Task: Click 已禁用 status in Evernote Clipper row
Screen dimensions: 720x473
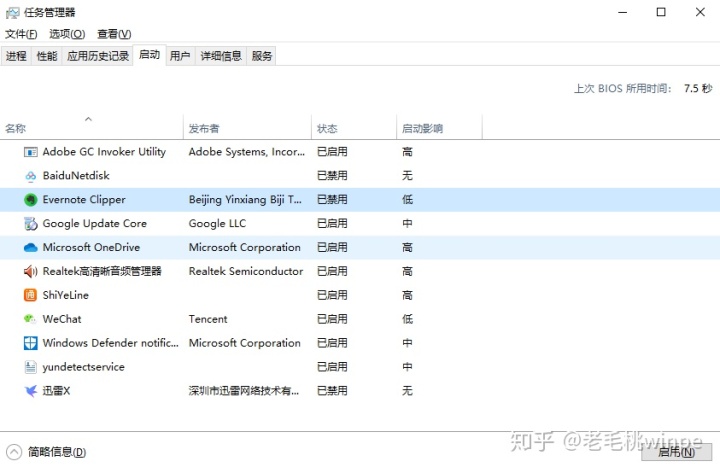Action: tap(332, 200)
